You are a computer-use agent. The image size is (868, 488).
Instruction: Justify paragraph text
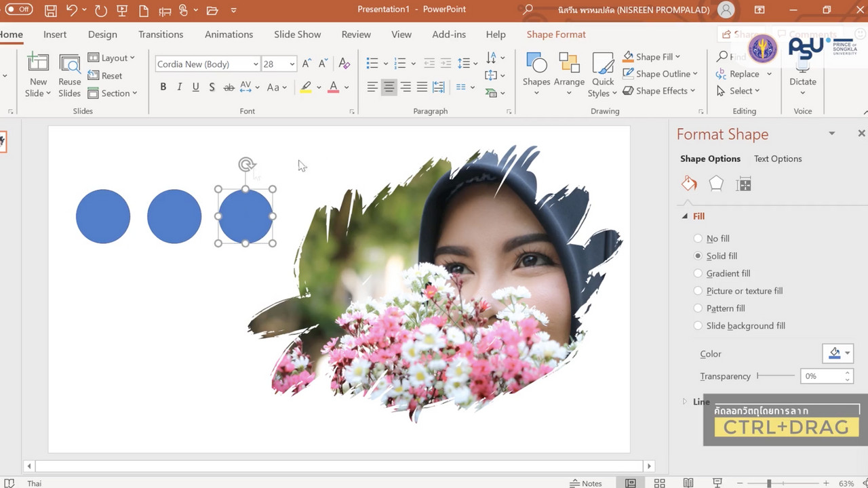click(x=422, y=87)
